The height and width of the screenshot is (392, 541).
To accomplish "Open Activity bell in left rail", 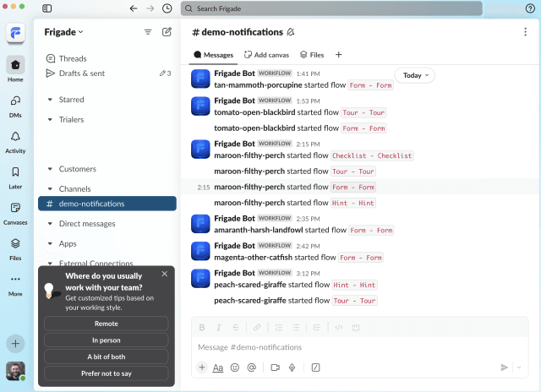I will 15,142.
